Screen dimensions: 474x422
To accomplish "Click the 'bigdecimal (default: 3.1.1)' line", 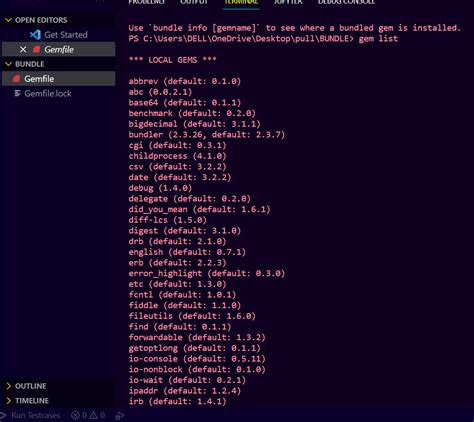I will [x=194, y=124].
